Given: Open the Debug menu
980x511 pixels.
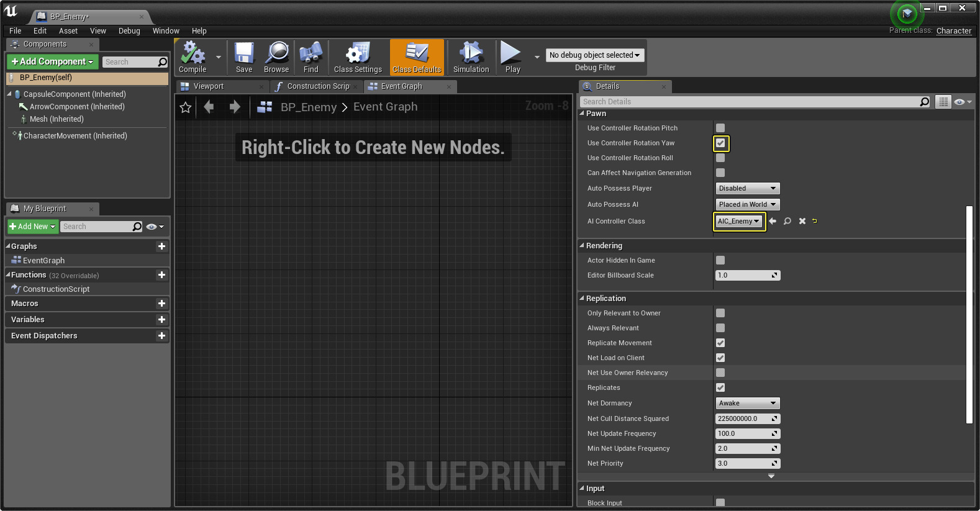Looking at the screenshot, I should pos(129,31).
